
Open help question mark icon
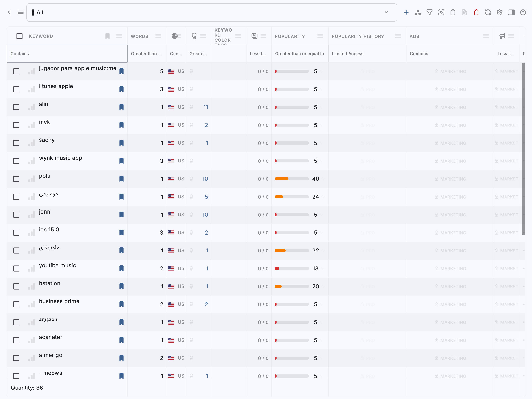click(x=523, y=12)
